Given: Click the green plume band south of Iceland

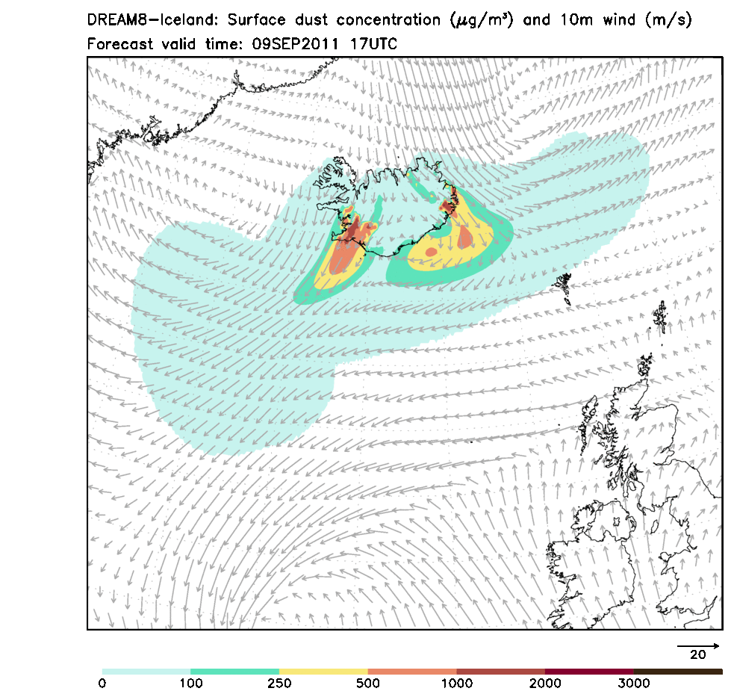Looking at the screenshot, I should coord(411,274).
